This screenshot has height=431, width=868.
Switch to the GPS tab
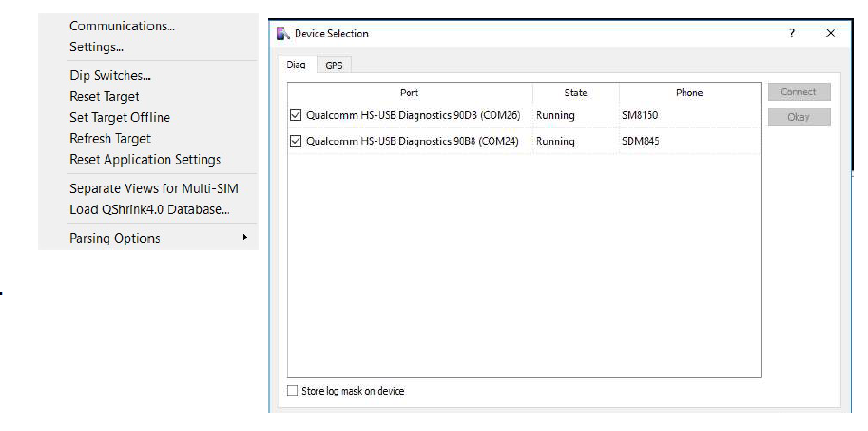point(334,66)
